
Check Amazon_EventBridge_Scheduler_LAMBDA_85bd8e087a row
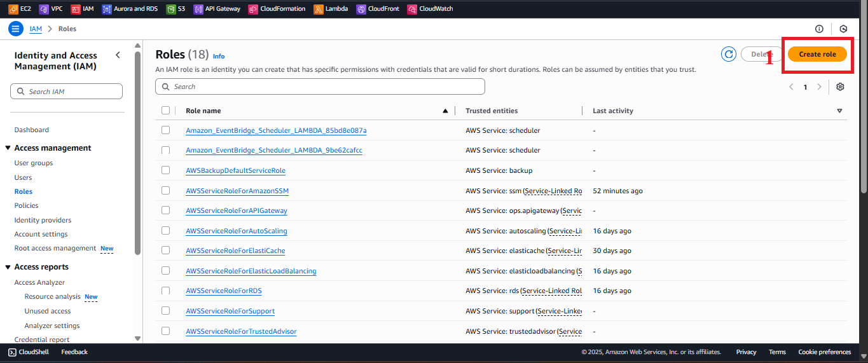point(166,130)
